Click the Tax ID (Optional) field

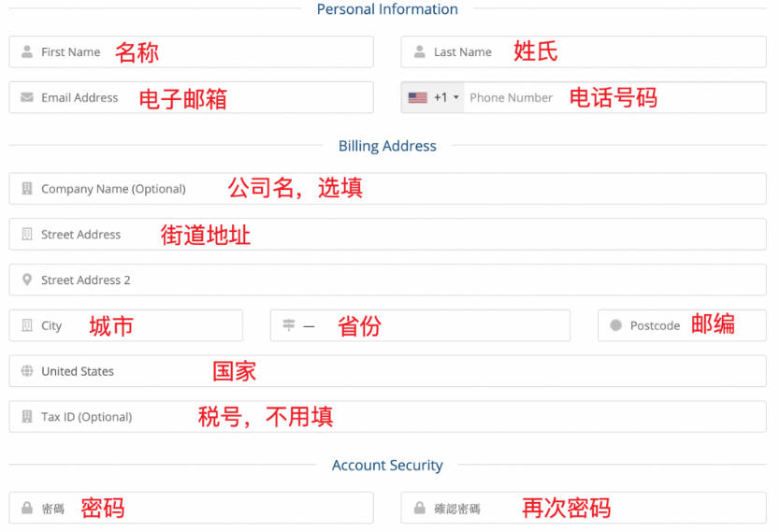[387, 417]
